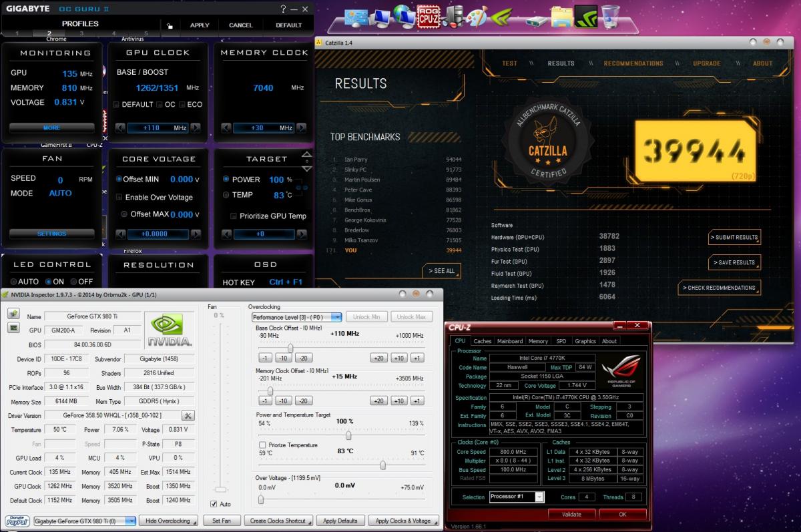801x532 pixels.
Task: Uncheck the Auto fan checkbox in Inspector
Action: tap(214, 504)
